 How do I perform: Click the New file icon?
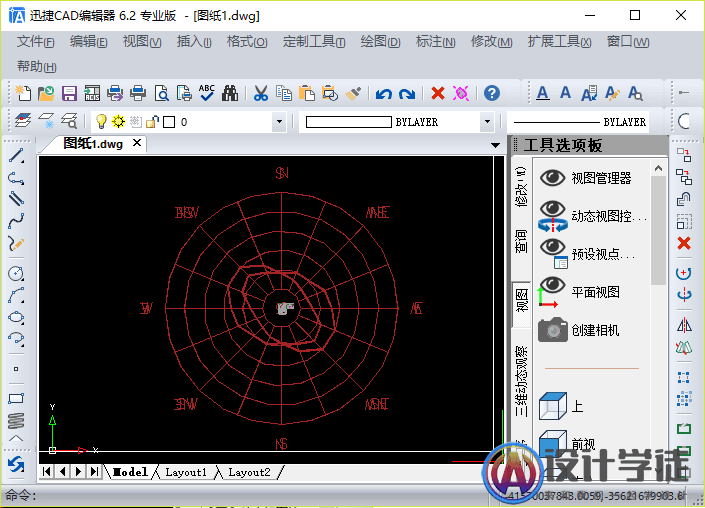[x=23, y=94]
